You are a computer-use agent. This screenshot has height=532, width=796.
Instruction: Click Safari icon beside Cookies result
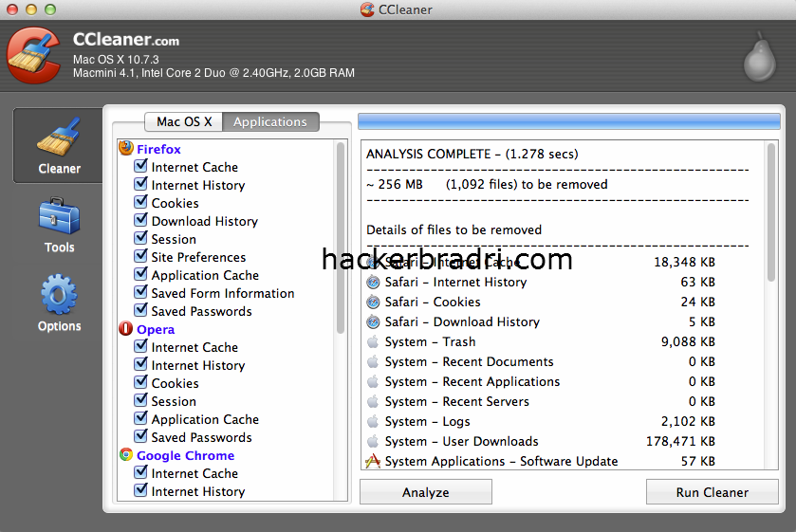pos(373,303)
